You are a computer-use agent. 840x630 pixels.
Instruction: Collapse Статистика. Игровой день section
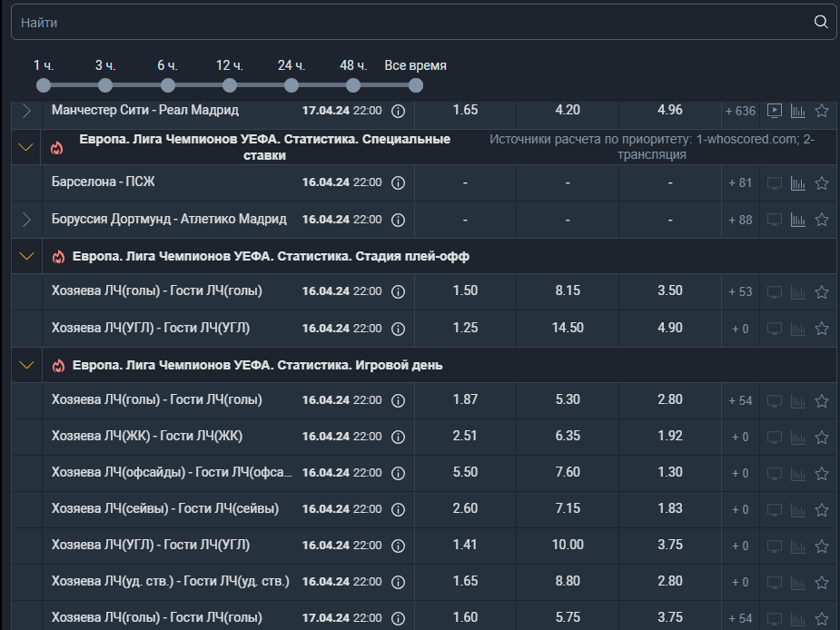25,365
